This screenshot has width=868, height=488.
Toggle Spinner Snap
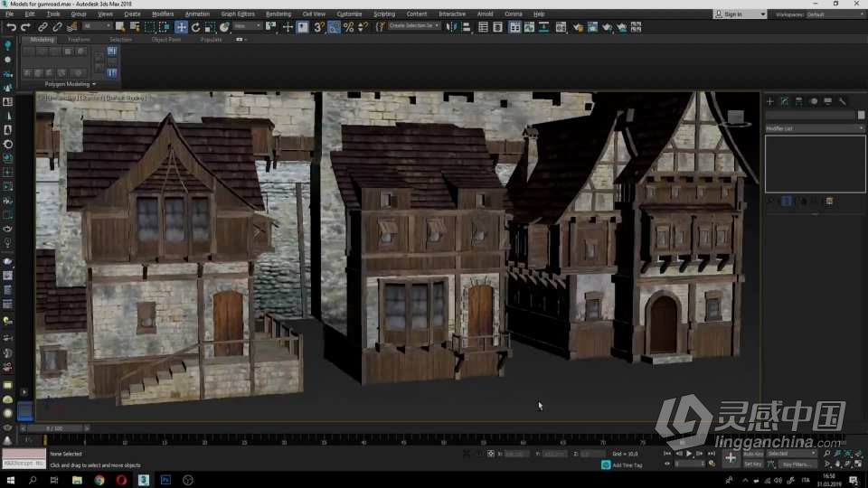tap(363, 26)
